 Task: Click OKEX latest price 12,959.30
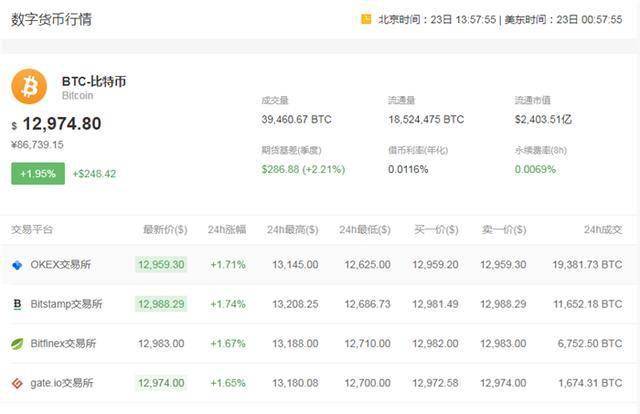(x=161, y=265)
